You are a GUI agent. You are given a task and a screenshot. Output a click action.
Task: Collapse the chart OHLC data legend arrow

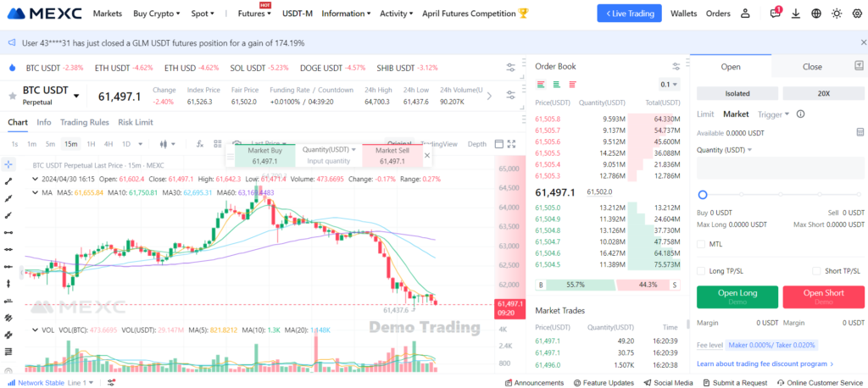pyautogui.click(x=36, y=179)
